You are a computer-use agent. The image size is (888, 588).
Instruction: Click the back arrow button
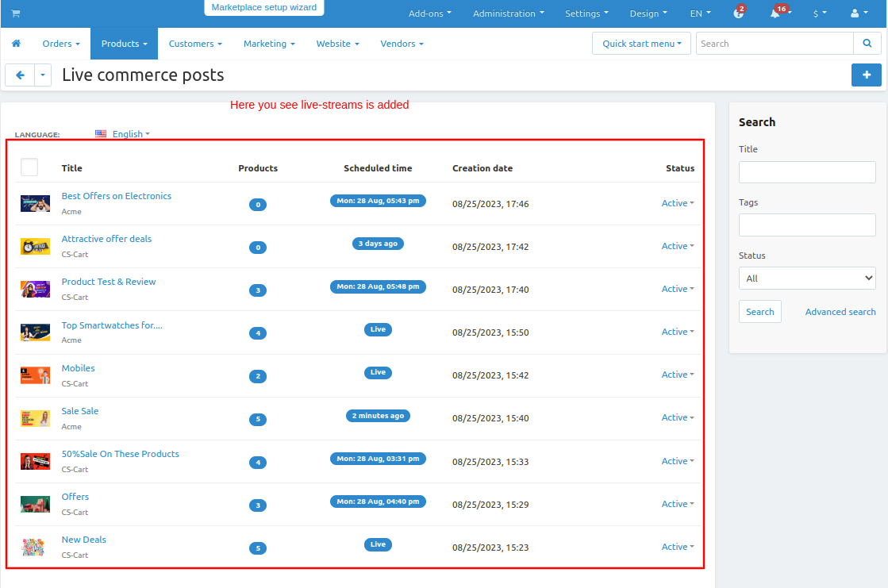coord(20,75)
